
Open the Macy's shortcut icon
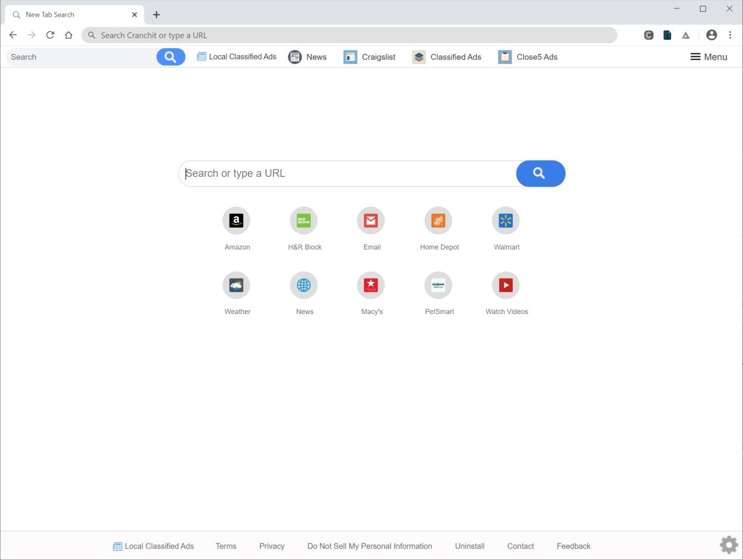pos(371,286)
